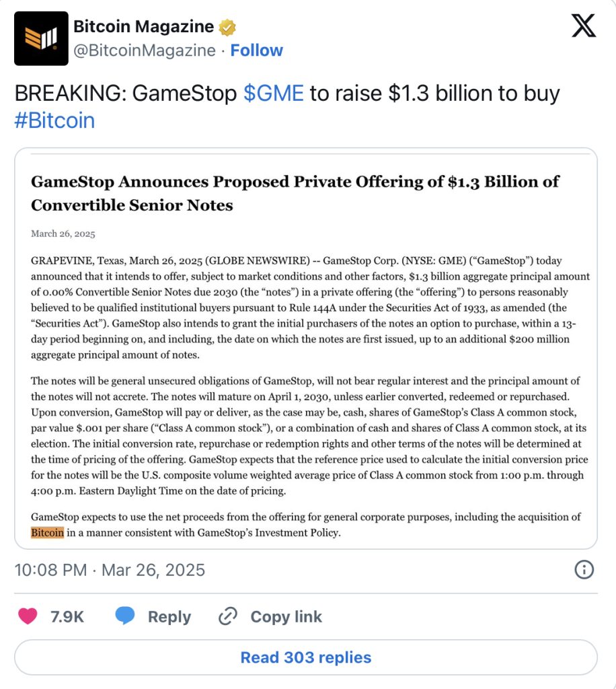Screen dimensions: 616x689
Task: Open the GameStop press release image
Action: 306,349
